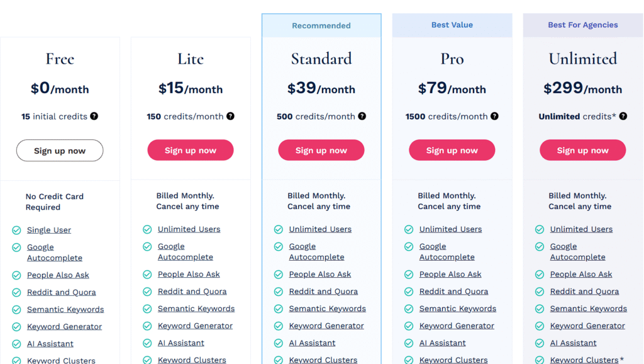Image resolution: width=644 pixels, height=364 pixels.
Task: Choose Sign up now for Standard plan
Action: (x=321, y=151)
